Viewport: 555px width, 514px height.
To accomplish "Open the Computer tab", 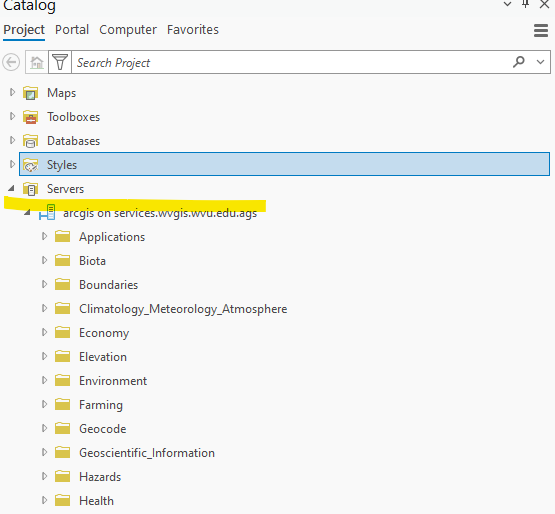I will pyautogui.click(x=128, y=30).
